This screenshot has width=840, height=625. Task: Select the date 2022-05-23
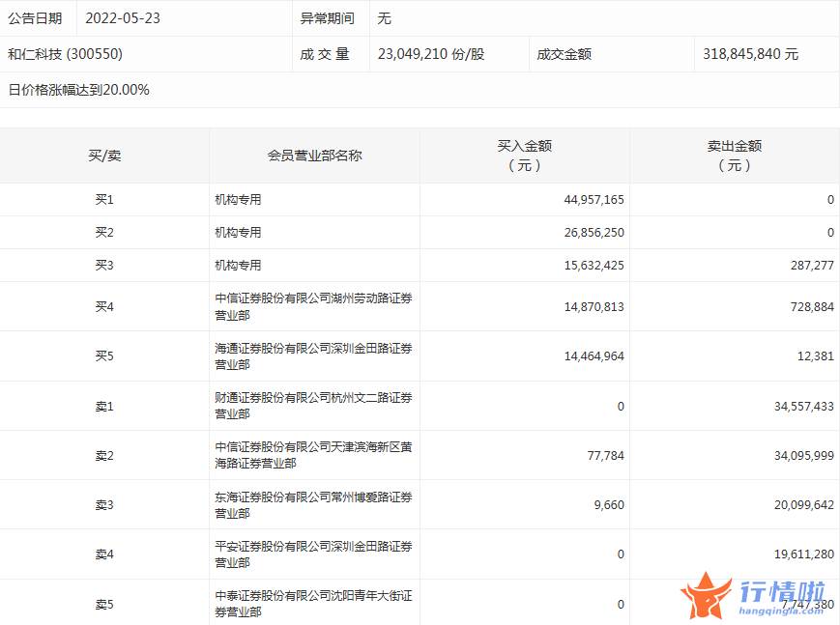pyautogui.click(x=123, y=18)
